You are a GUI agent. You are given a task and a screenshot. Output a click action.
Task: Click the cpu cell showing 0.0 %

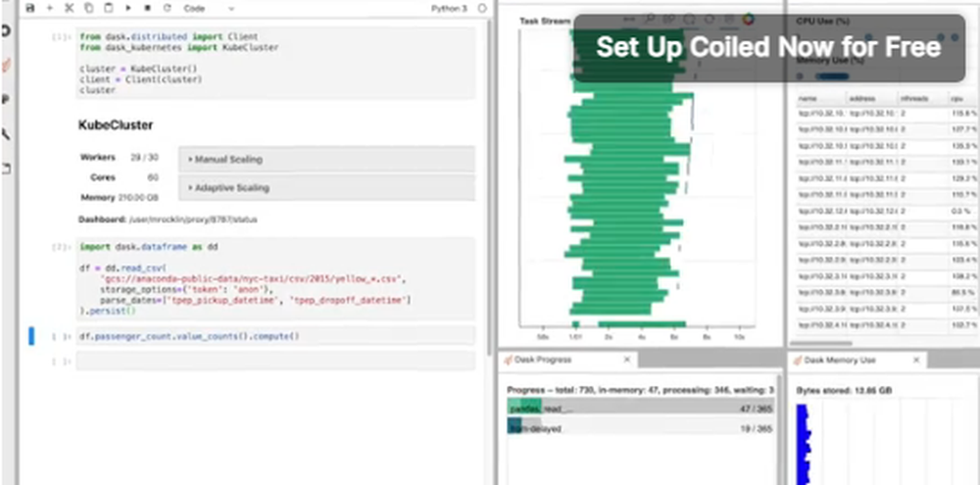tap(963, 212)
